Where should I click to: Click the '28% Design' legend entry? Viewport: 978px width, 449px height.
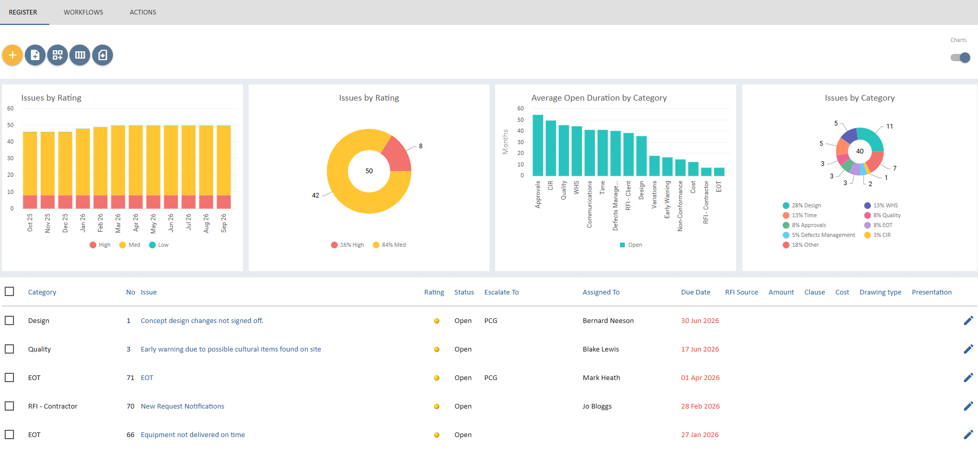[803, 205]
